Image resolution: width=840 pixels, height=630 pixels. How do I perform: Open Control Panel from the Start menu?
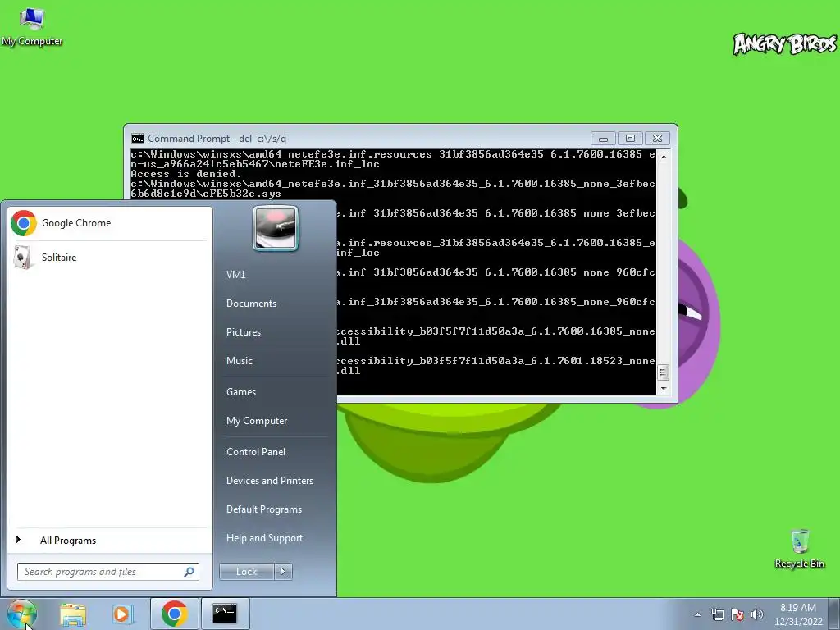pos(256,452)
